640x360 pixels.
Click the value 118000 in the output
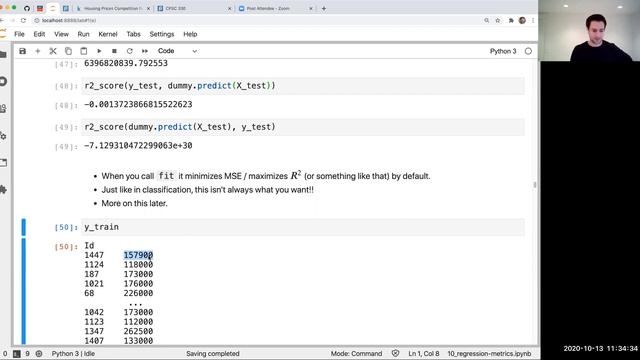coord(138,264)
